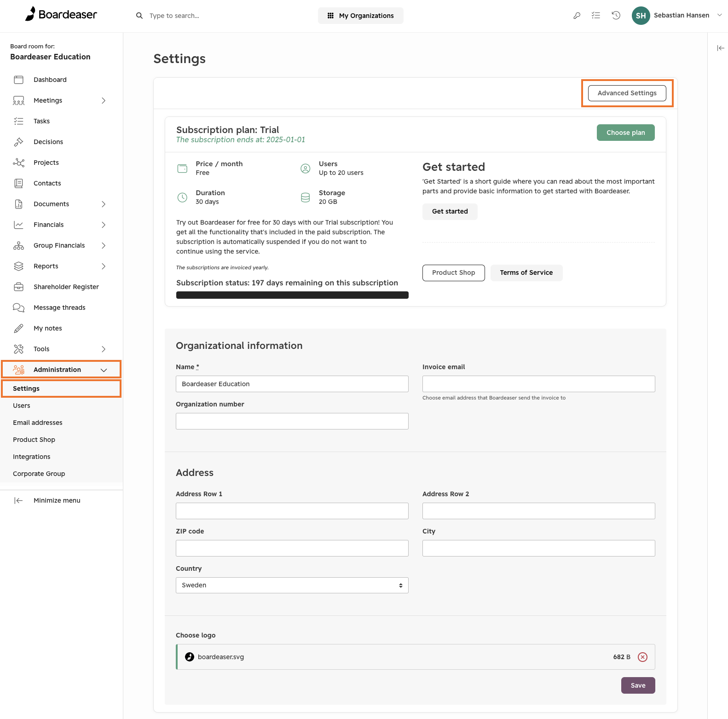Click the SH user avatar
Viewport: 728px width, 719px height.
pos(641,16)
